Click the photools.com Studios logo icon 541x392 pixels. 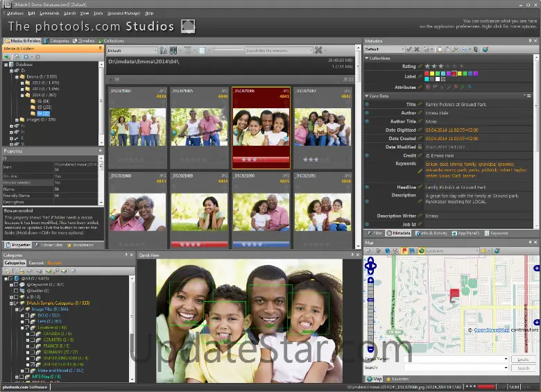pyautogui.click(x=189, y=26)
